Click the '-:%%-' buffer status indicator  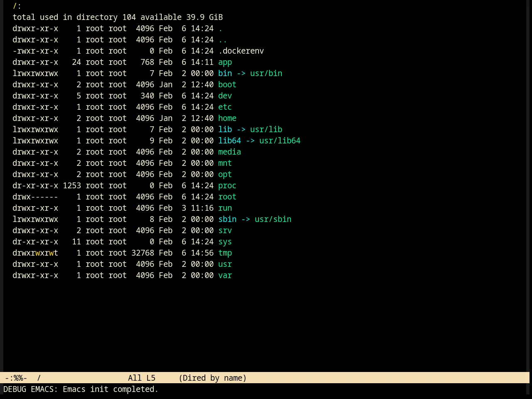(x=16, y=378)
